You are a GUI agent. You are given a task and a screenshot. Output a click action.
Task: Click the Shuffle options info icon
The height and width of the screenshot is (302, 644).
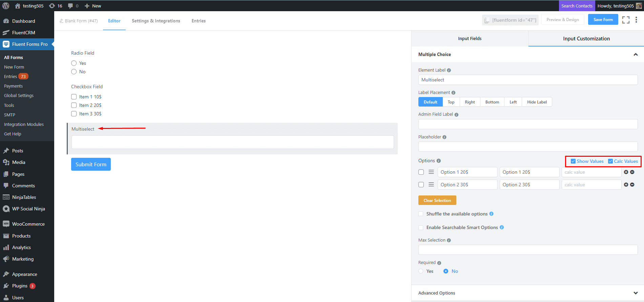tap(492, 214)
